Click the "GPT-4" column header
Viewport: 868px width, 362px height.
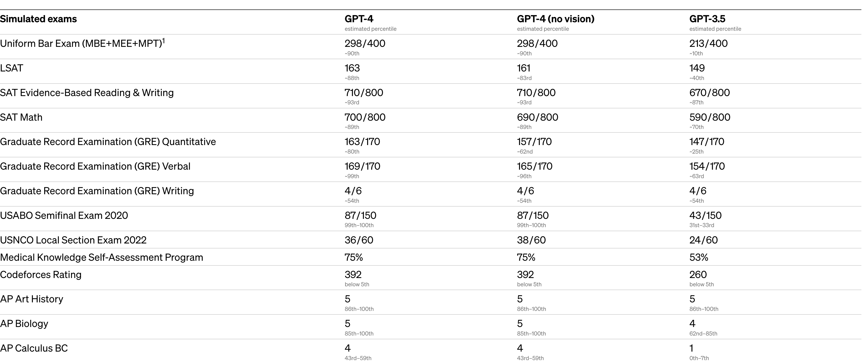point(359,19)
